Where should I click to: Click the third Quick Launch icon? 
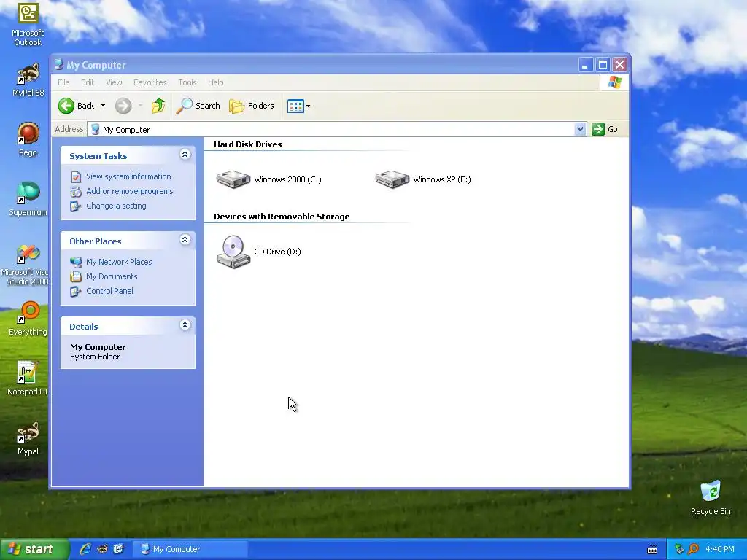click(x=119, y=549)
